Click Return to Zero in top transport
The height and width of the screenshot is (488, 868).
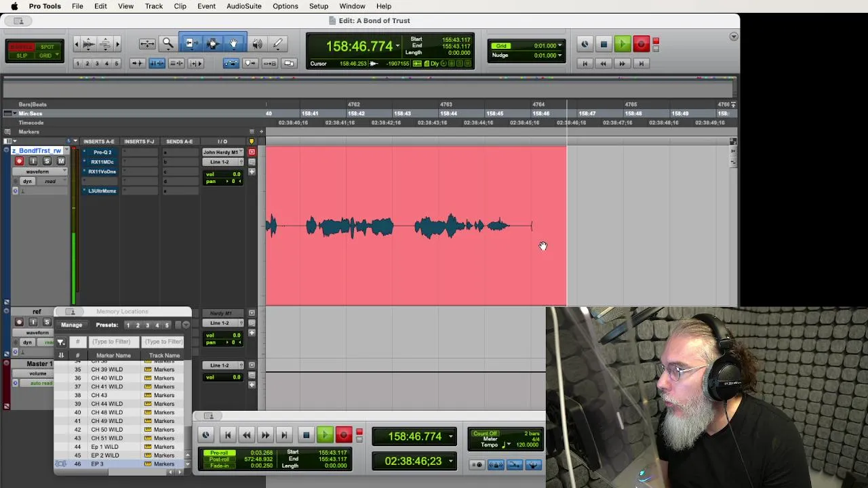pyautogui.click(x=585, y=64)
